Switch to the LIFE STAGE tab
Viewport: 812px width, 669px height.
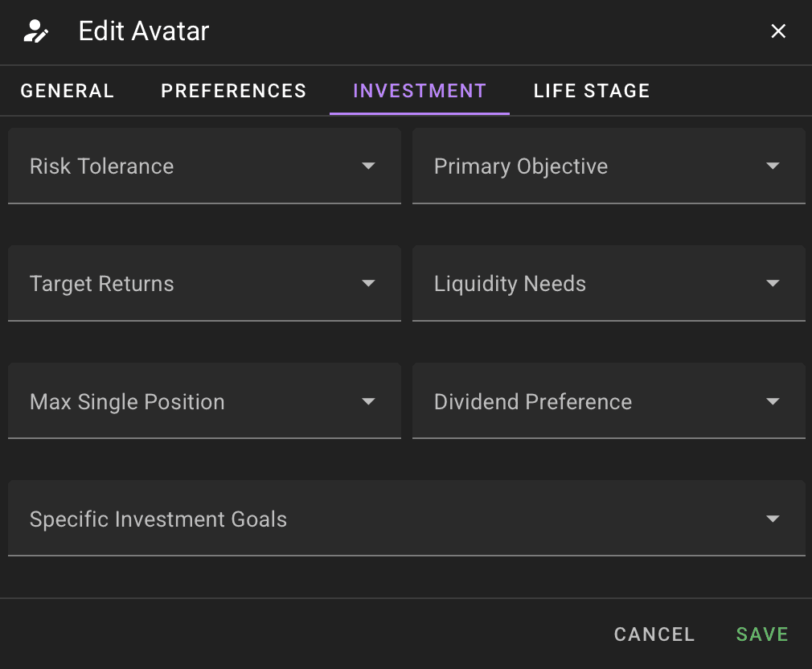[x=591, y=91]
